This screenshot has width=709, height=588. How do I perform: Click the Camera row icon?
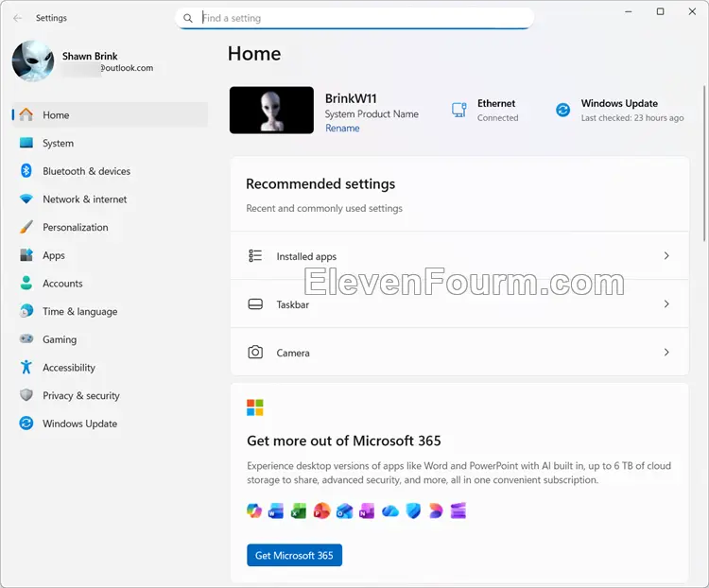(x=255, y=353)
